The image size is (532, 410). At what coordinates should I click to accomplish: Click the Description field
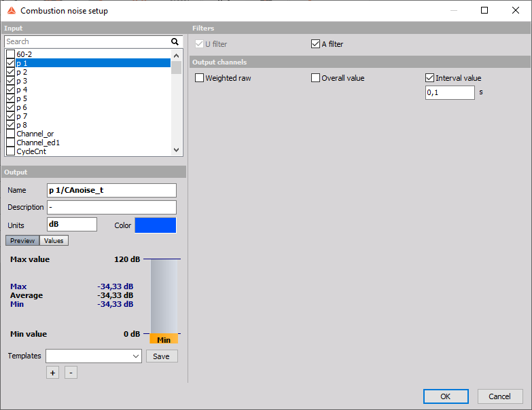tap(111, 207)
